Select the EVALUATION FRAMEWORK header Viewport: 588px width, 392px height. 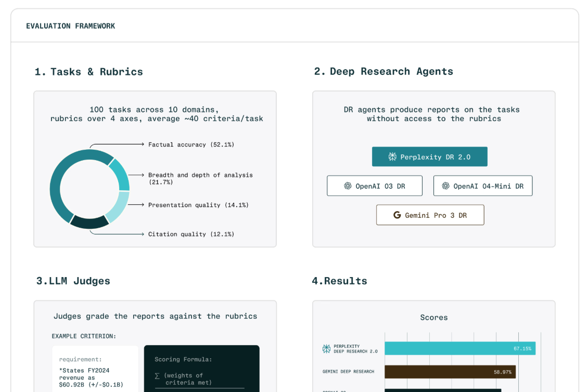click(71, 25)
